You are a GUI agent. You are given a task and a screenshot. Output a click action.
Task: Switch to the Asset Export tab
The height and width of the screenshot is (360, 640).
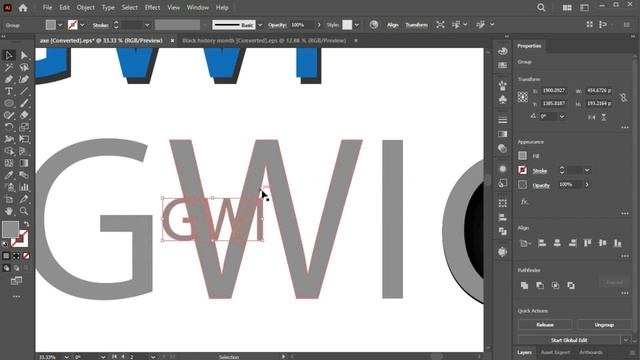point(555,352)
